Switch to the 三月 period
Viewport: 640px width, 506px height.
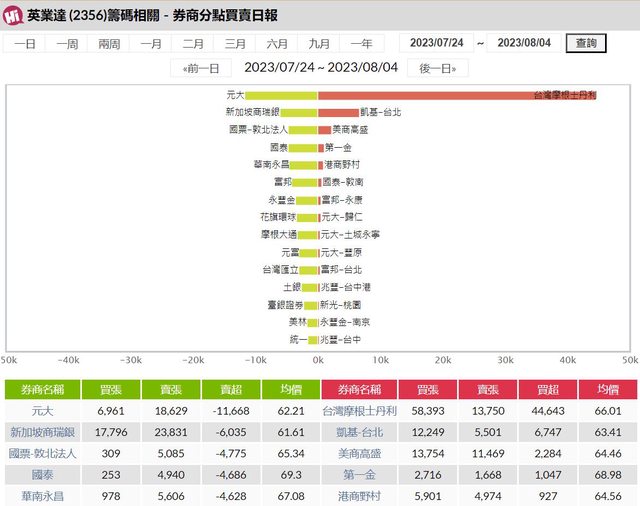coord(236,44)
